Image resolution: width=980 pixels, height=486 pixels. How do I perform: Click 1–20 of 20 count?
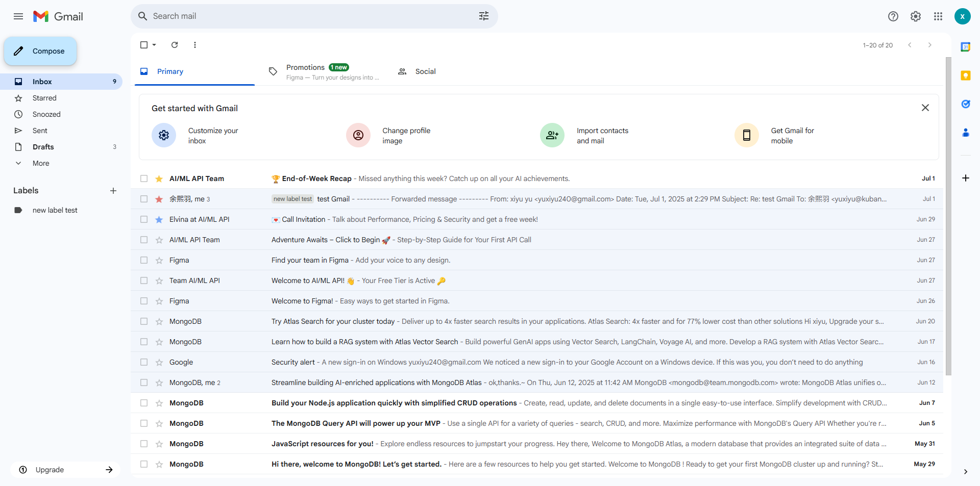click(878, 45)
